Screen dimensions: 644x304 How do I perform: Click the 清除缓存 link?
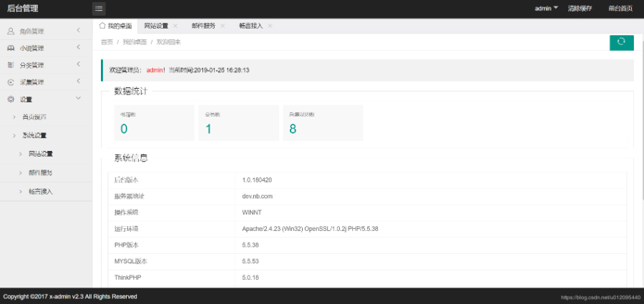click(580, 8)
